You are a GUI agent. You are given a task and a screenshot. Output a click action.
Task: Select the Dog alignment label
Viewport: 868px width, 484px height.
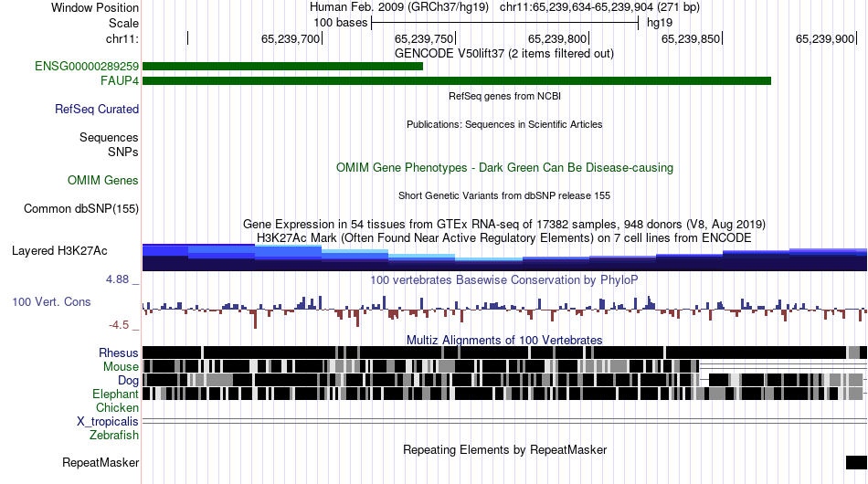128,381
